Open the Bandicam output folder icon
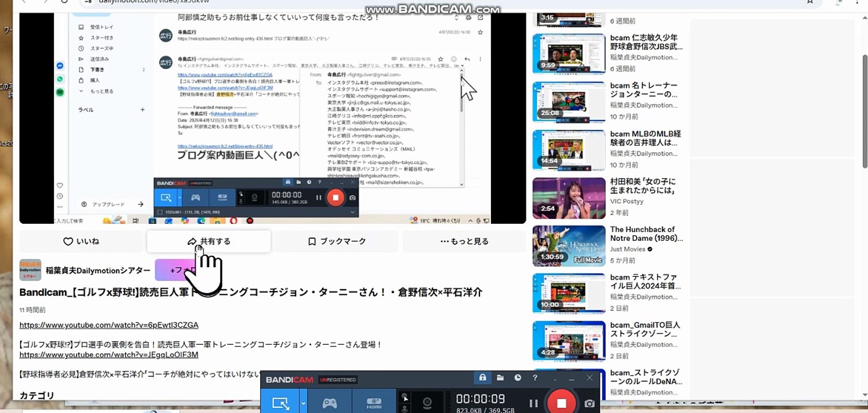The width and height of the screenshot is (868, 413). (500, 378)
